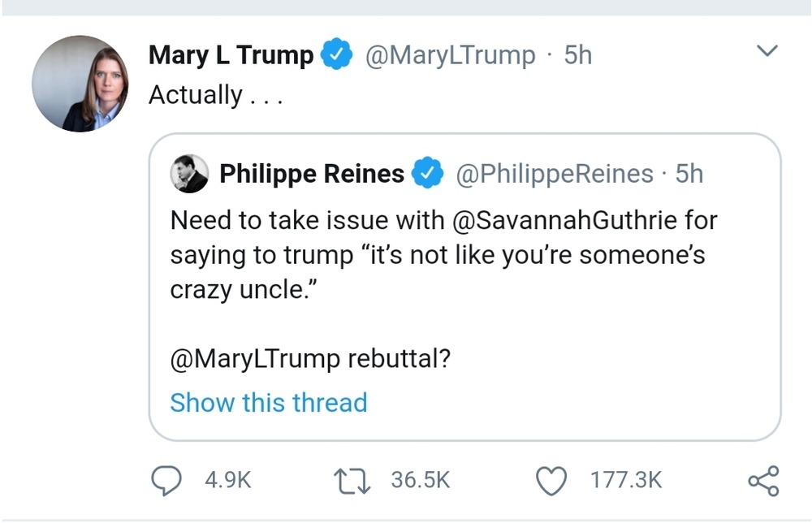Click the @MaryLTrump handle in header
Screen dimensions: 812x523
tap(450, 55)
